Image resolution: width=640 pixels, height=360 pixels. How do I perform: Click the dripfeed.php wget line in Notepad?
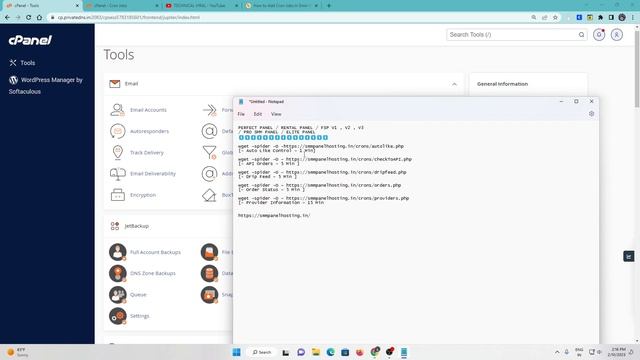pyautogui.click(x=322, y=172)
